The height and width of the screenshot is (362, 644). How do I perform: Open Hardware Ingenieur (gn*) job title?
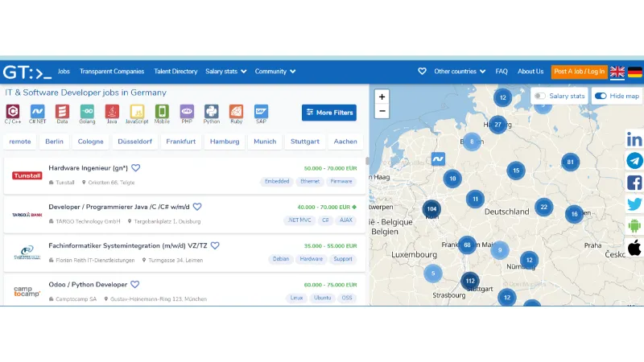pyautogui.click(x=88, y=168)
